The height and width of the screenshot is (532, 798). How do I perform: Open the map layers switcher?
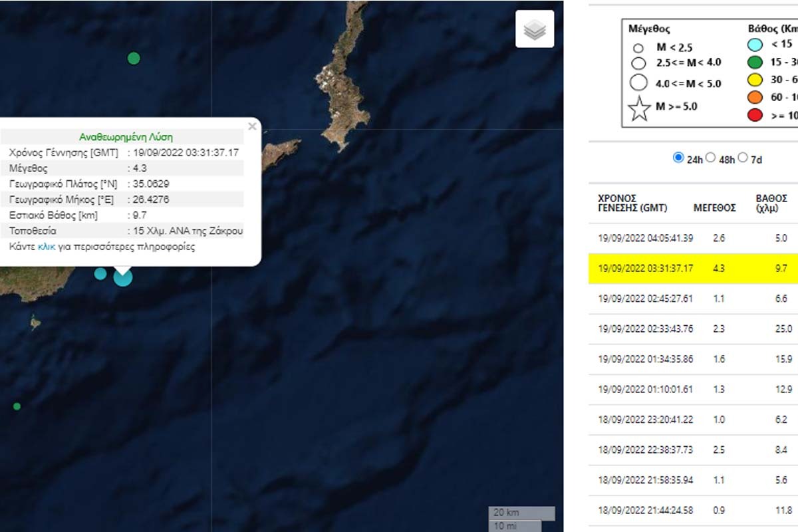[x=535, y=29]
